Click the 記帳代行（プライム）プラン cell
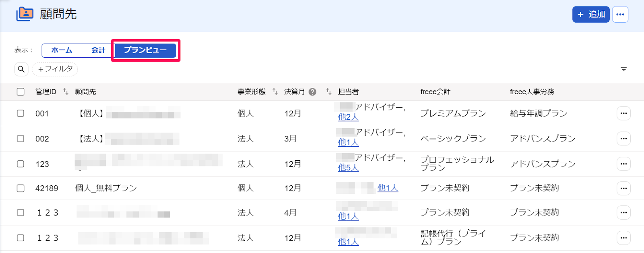Image resolution: width=644 pixels, height=253 pixels. pos(453,238)
